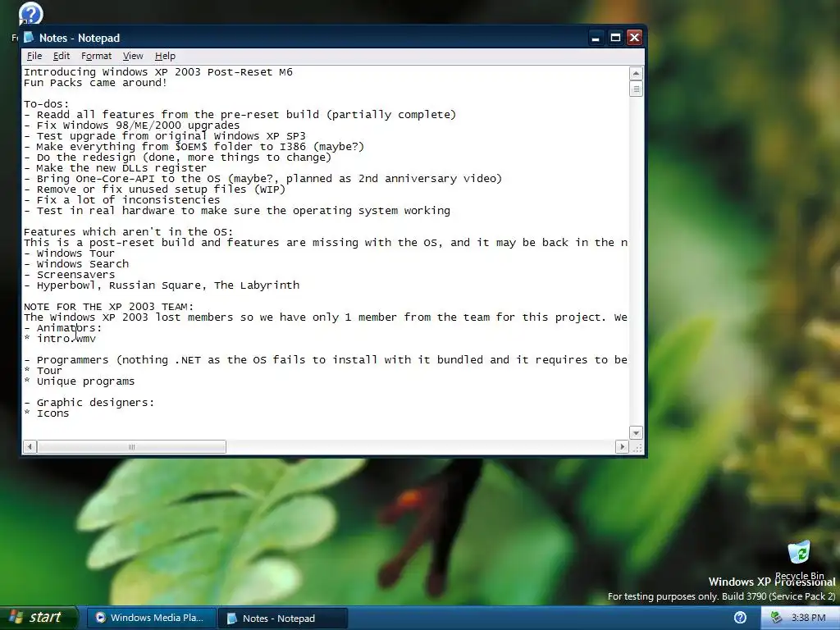
Task: Open the Edit menu in Notepad
Action: (62, 56)
